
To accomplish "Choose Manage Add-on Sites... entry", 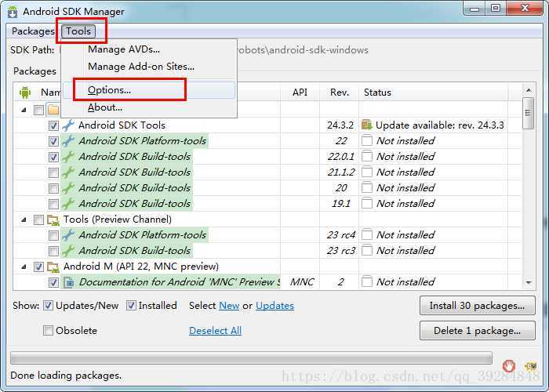I will click(149, 67).
